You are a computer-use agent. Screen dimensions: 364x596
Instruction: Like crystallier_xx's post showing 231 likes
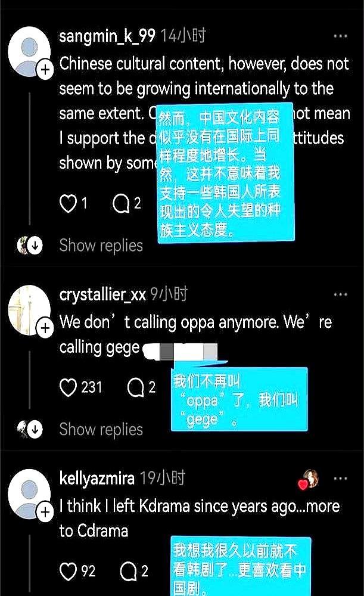point(69,388)
